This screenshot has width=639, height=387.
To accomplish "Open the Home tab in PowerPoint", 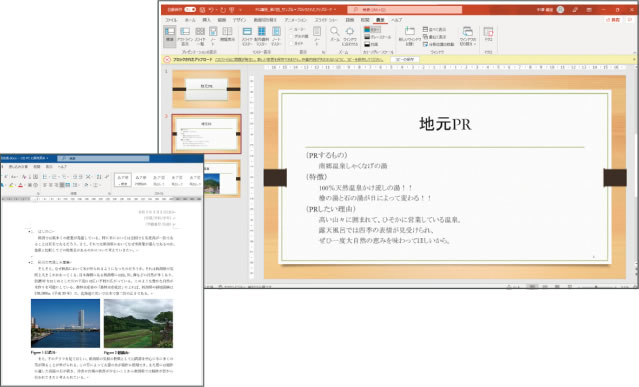I will (189, 20).
